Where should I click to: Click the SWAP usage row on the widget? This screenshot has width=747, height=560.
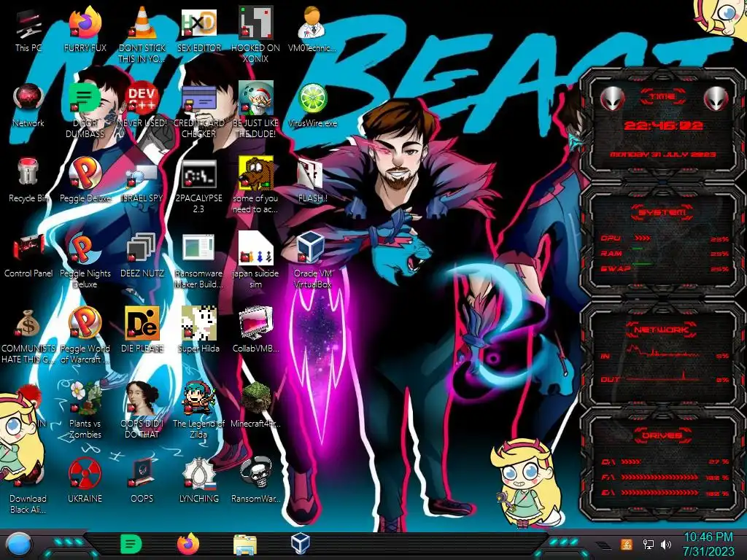coord(665,268)
